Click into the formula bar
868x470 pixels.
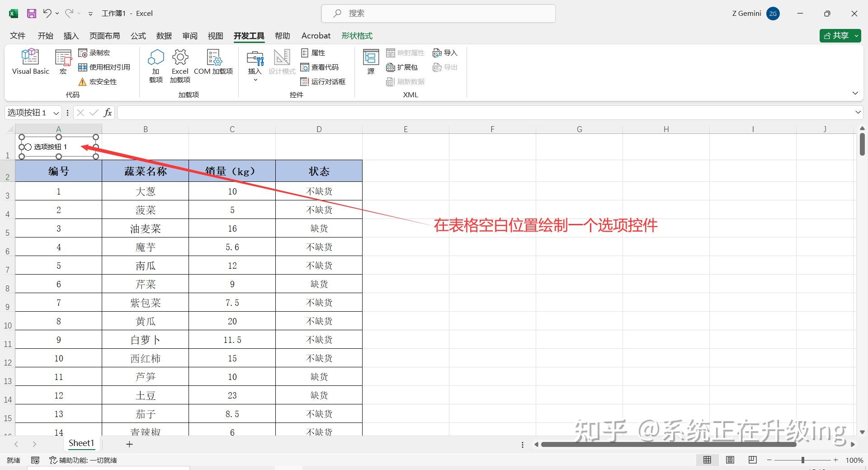[x=485, y=113]
